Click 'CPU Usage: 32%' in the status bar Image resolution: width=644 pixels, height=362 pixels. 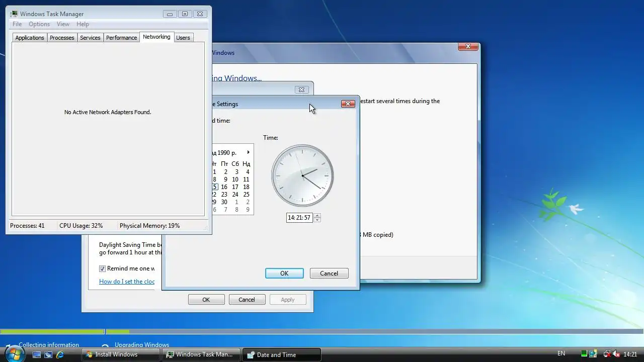tap(81, 226)
